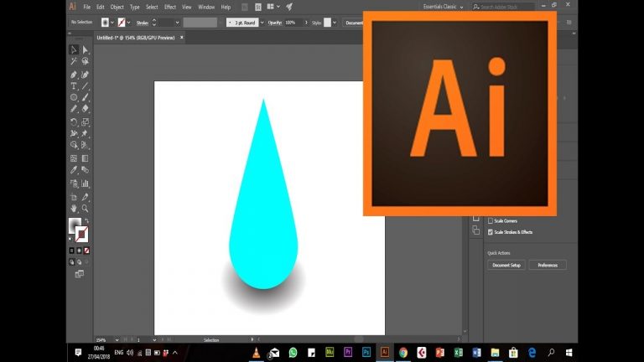Click the Stroke color box in toolbar
Screen dimensions: 644x362
coord(81,235)
